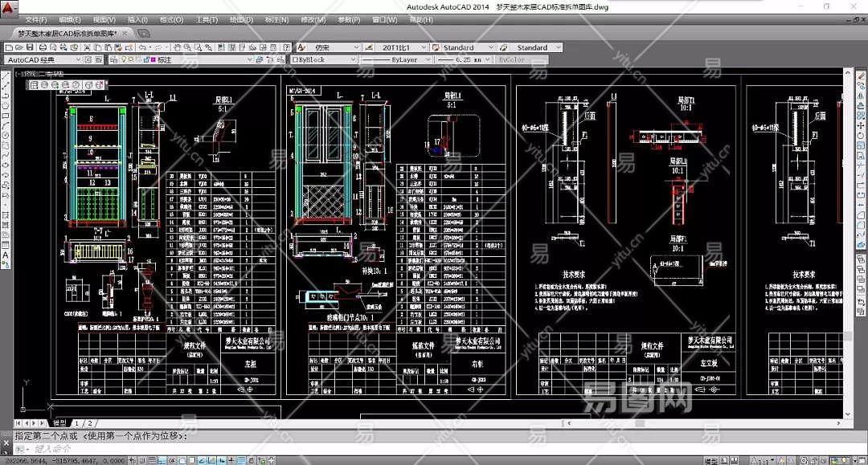Open the 0.25 mm lineweight dropdown
Screen dimensions: 868x465
488,59
